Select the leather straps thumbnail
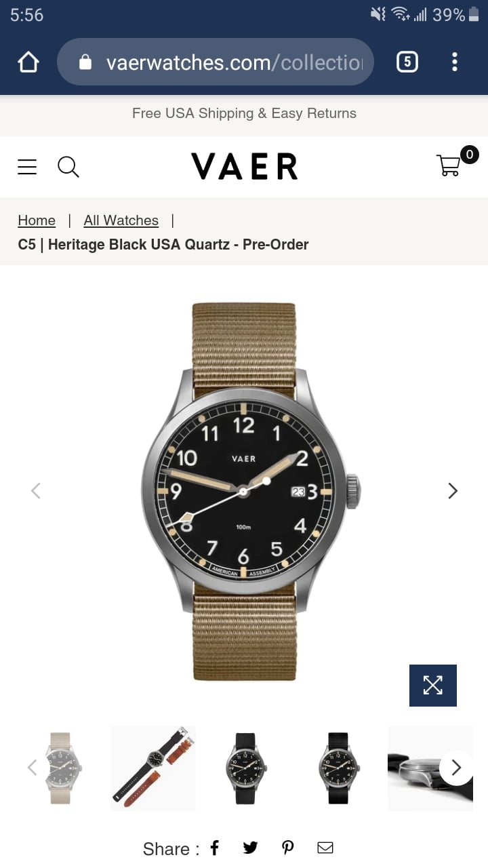 (x=153, y=768)
